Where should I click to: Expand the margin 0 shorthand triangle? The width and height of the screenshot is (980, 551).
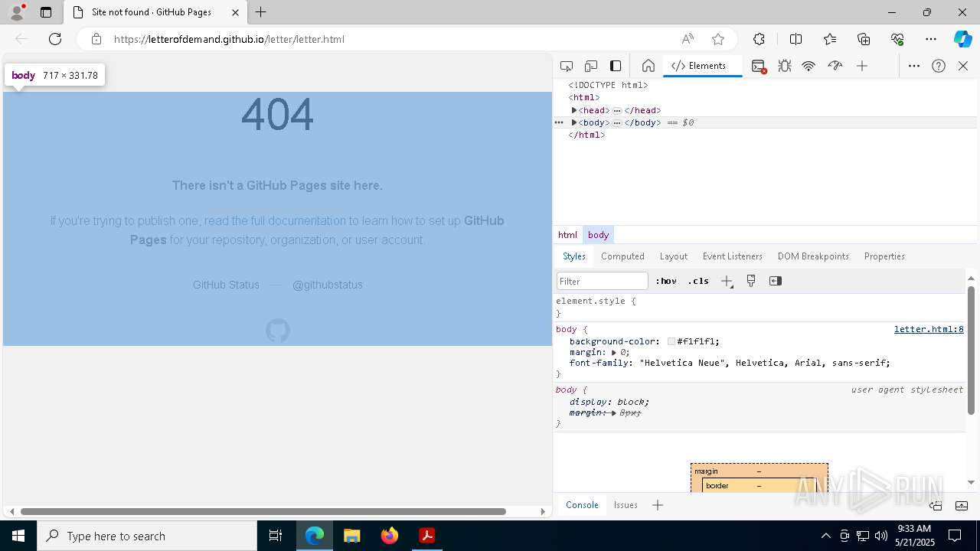(614, 352)
